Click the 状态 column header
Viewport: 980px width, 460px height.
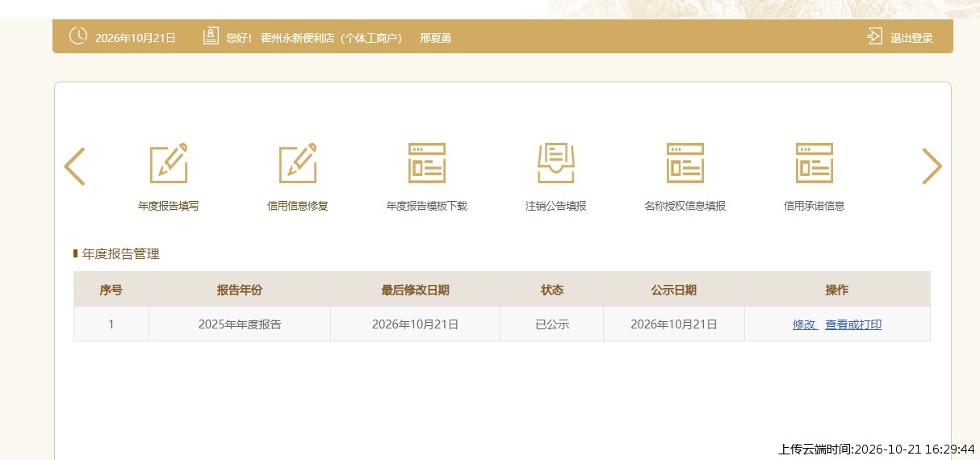pyautogui.click(x=552, y=290)
